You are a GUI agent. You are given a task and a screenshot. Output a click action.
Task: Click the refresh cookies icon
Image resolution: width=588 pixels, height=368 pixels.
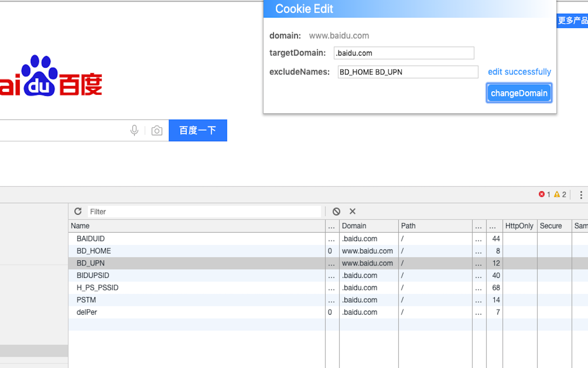(x=78, y=211)
